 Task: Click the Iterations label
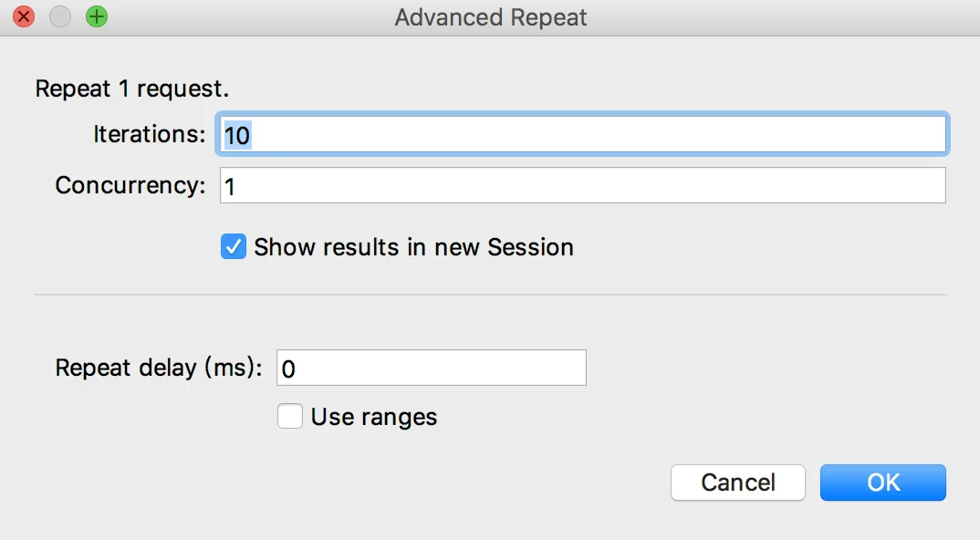150,134
